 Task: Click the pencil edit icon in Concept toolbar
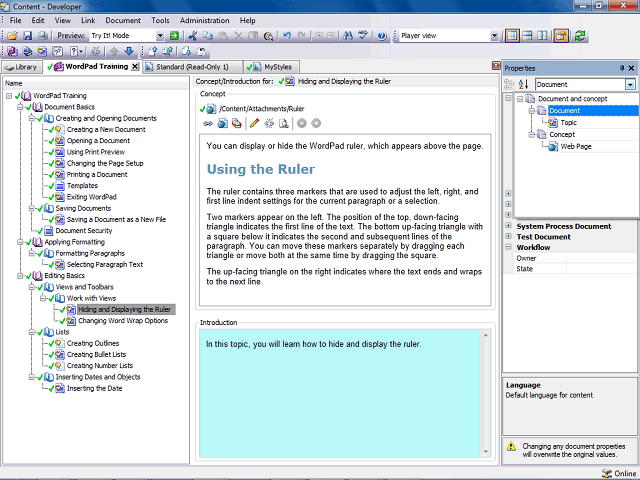[254, 123]
